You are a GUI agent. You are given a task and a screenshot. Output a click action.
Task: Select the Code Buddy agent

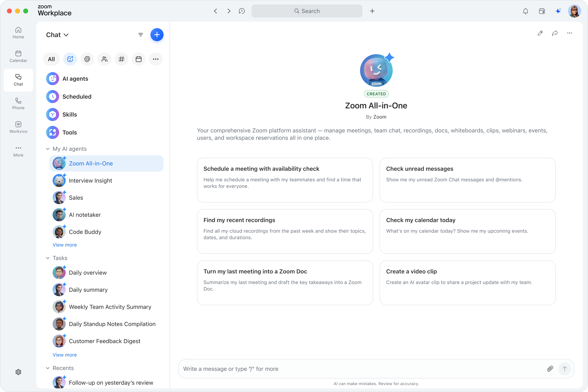106,232
